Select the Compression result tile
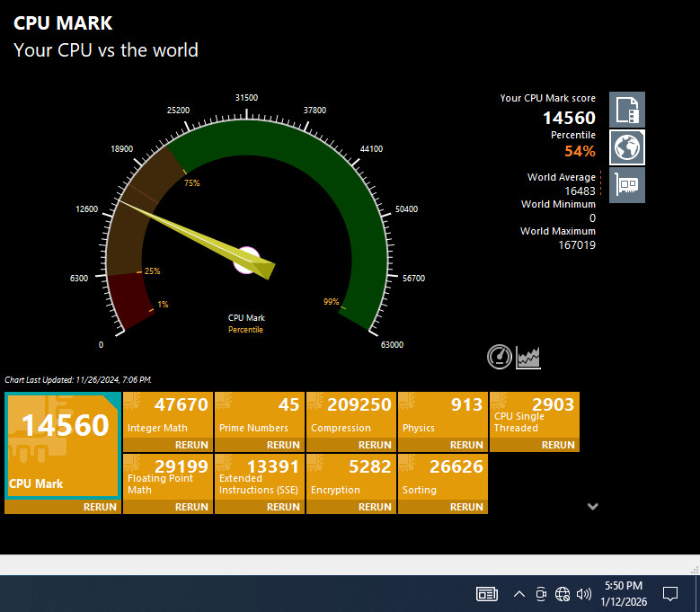This screenshot has height=612, width=700. click(351, 414)
